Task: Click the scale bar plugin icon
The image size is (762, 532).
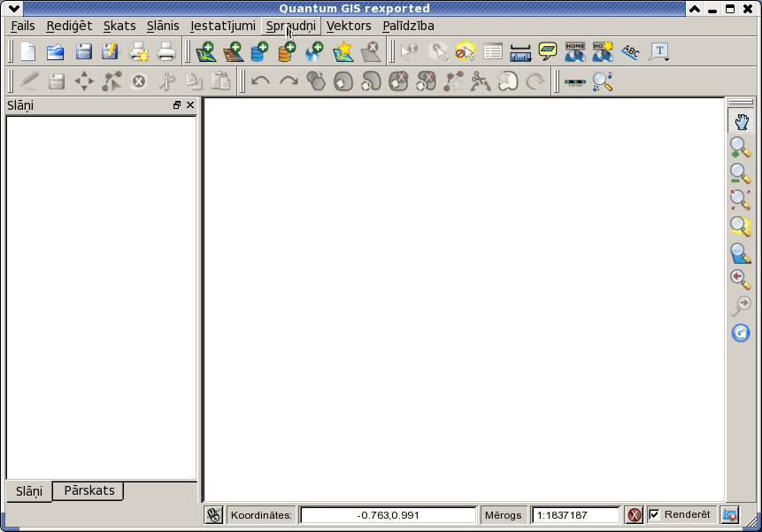Action: pyautogui.click(x=575, y=81)
